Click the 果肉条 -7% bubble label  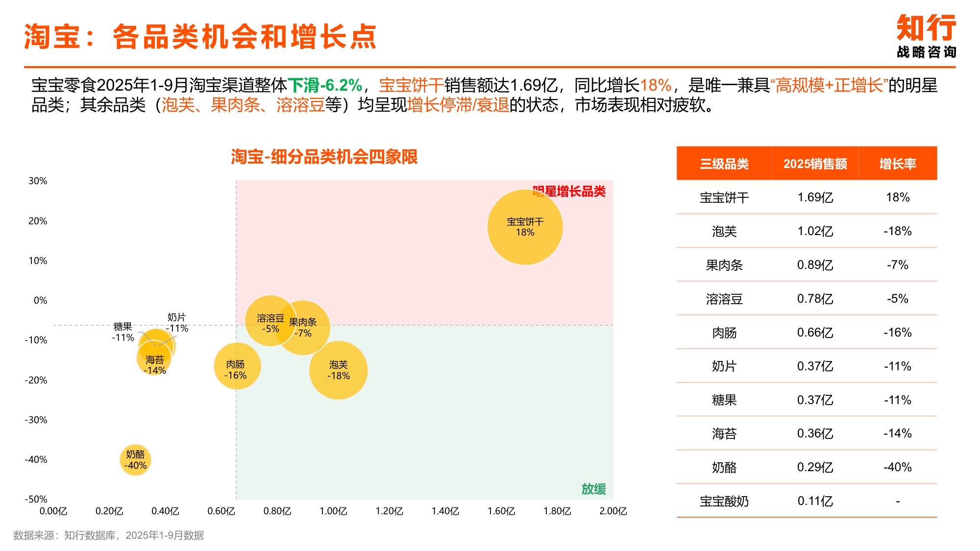(303, 328)
